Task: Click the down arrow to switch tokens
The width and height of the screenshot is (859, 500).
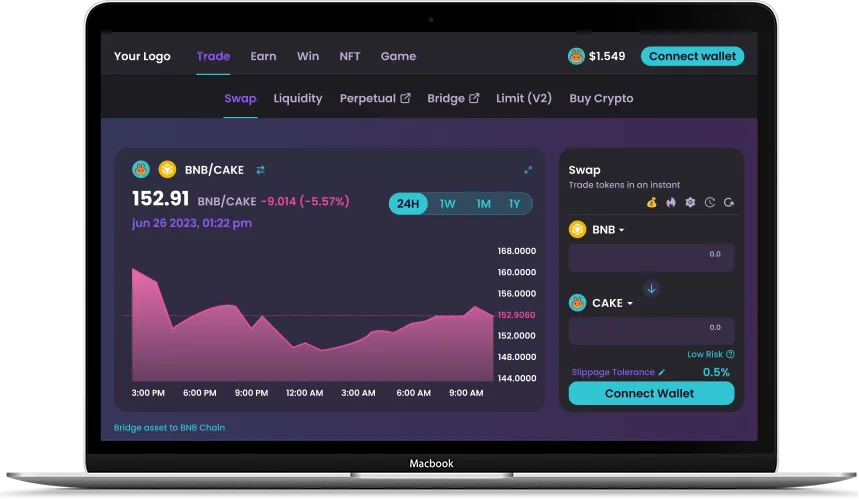Action: pyautogui.click(x=651, y=289)
